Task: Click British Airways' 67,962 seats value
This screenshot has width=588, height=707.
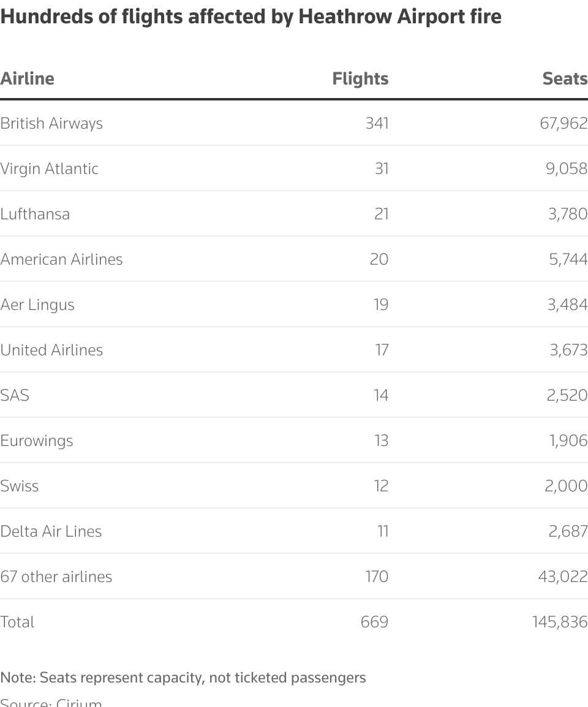Action: coord(563,123)
